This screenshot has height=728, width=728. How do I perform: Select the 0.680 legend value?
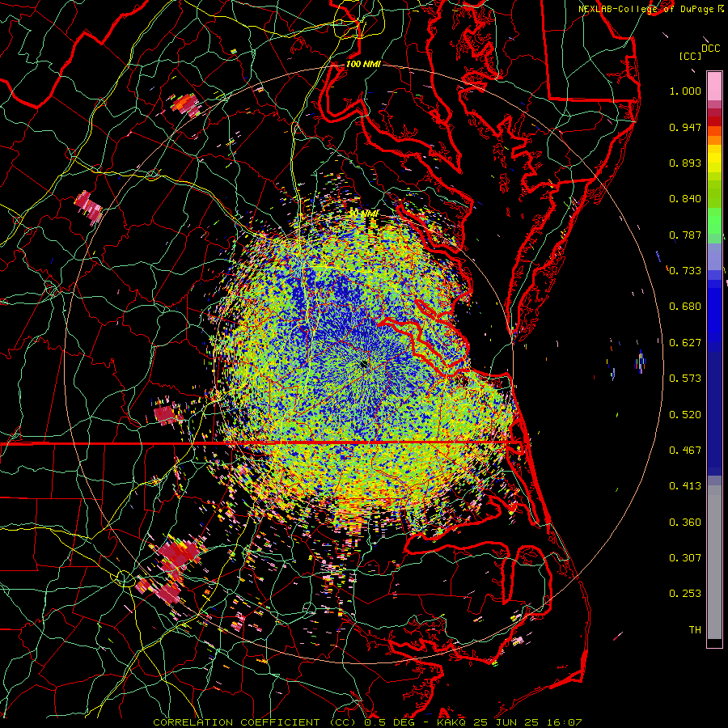(685, 307)
